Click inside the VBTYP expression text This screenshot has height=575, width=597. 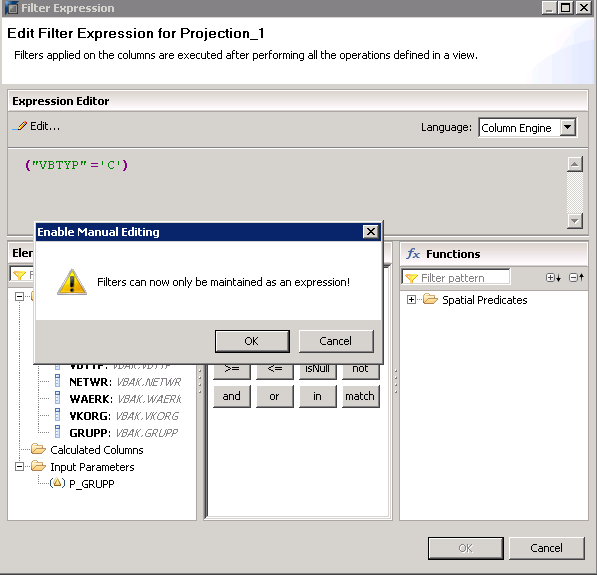pos(76,165)
